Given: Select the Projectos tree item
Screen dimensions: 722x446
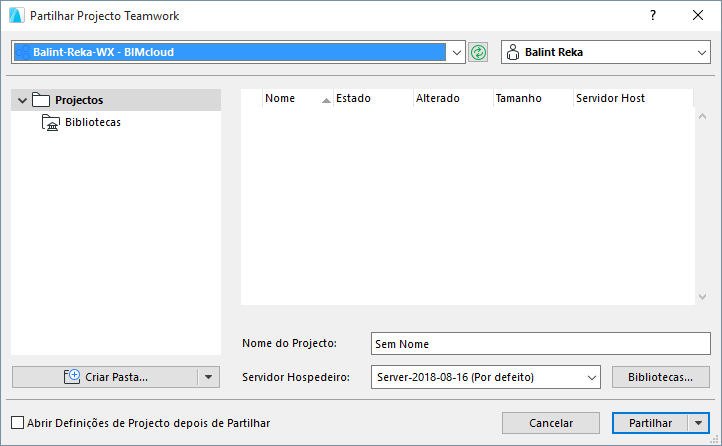Looking at the screenshot, I should (x=116, y=100).
